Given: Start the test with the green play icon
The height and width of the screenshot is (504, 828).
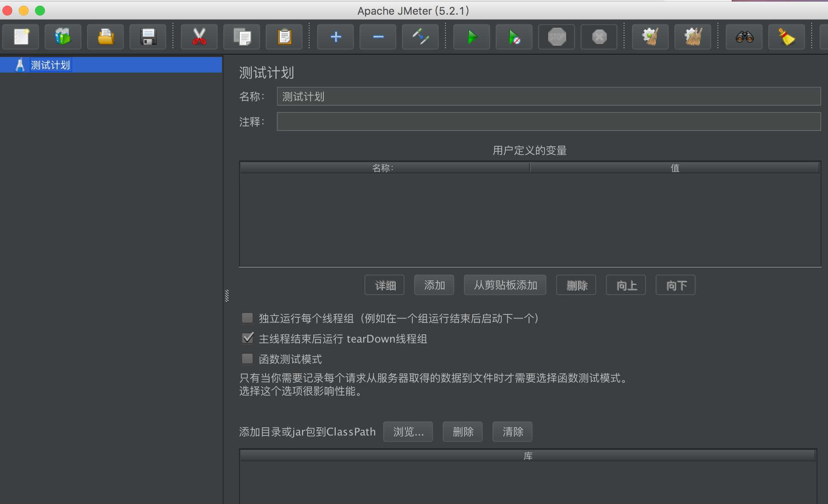Looking at the screenshot, I should coord(472,37).
